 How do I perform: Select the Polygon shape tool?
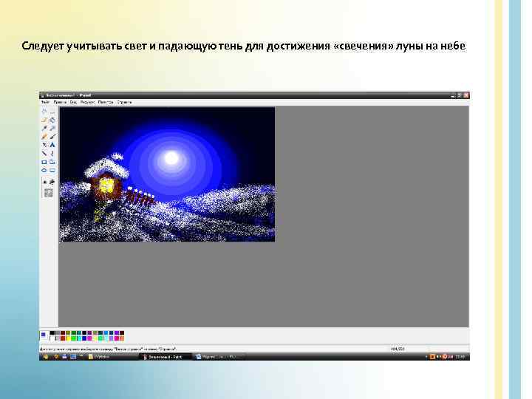(x=52, y=162)
